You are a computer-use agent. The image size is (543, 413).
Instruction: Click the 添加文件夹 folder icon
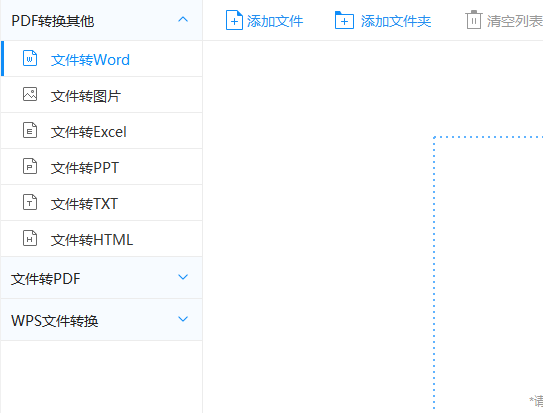(344, 20)
